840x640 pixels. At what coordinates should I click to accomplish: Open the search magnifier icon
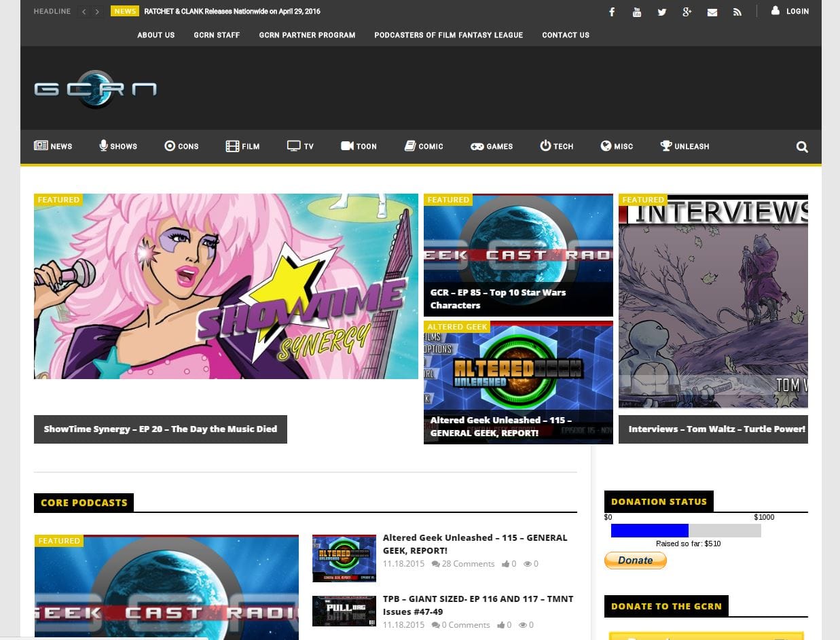pyautogui.click(x=802, y=147)
